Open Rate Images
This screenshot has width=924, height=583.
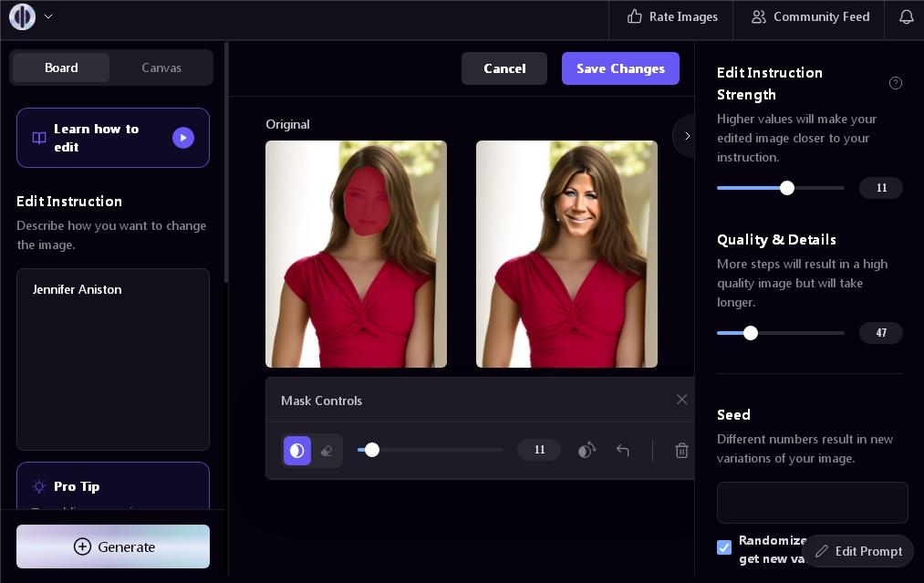coord(672,17)
